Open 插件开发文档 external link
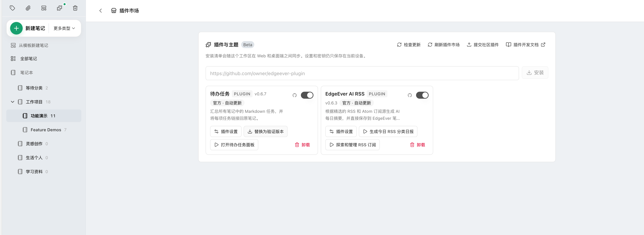 pyautogui.click(x=526, y=45)
